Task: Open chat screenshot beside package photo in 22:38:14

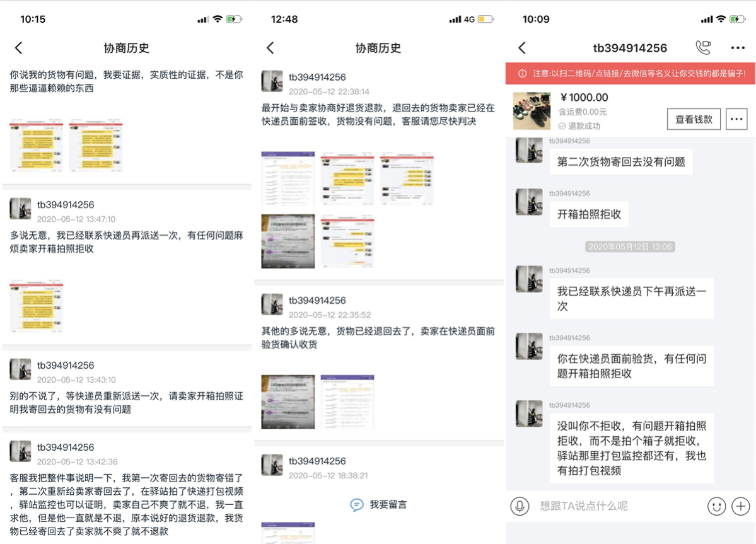Action: coord(347,241)
